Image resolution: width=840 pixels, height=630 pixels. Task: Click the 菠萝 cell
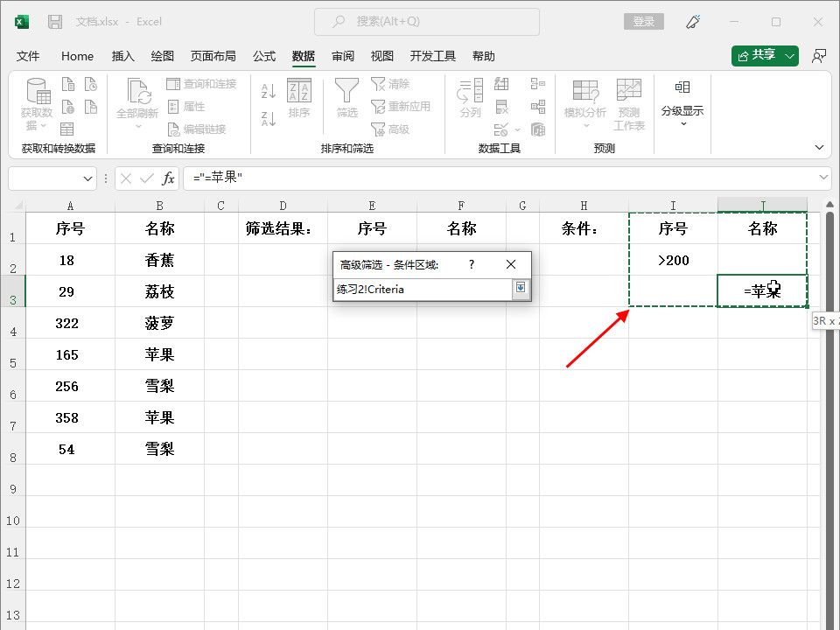point(159,324)
